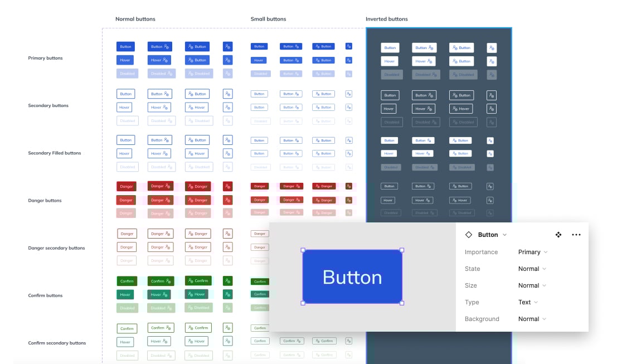The width and height of the screenshot is (617, 364).
Task: Click the normal confirm text-only Confirm button
Action: [x=127, y=281]
